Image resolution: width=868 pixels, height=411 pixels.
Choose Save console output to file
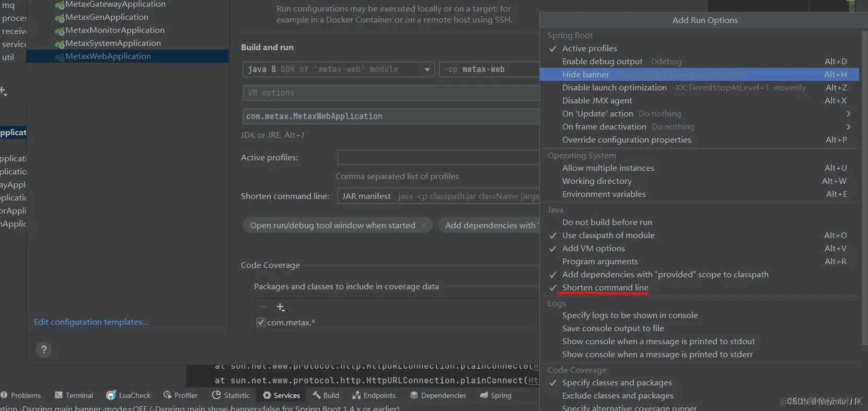[x=699, y=328]
